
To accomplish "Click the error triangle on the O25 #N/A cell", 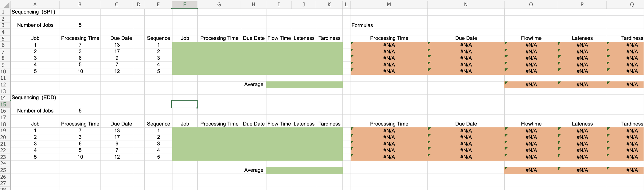I will click(x=505, y=169).
